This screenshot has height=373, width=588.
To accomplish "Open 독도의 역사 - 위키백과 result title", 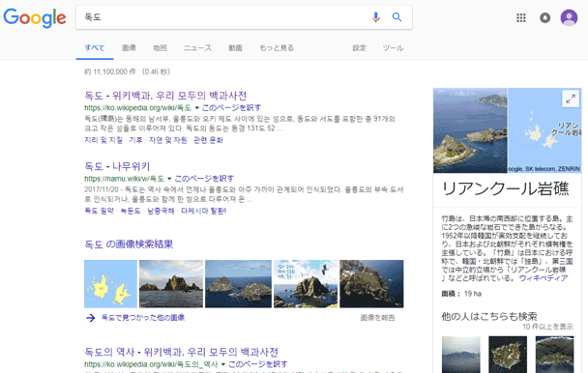I will pyautogui.click(x=181, y=352).
